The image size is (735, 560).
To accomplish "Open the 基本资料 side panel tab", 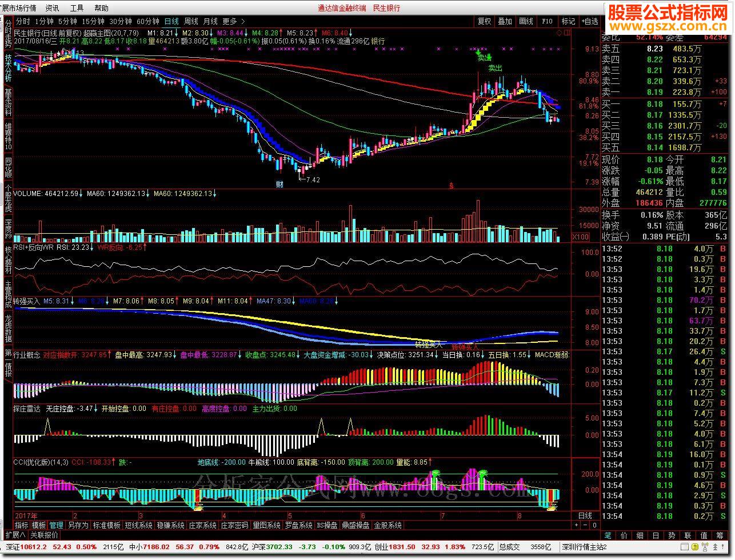I will pos(8,103).
